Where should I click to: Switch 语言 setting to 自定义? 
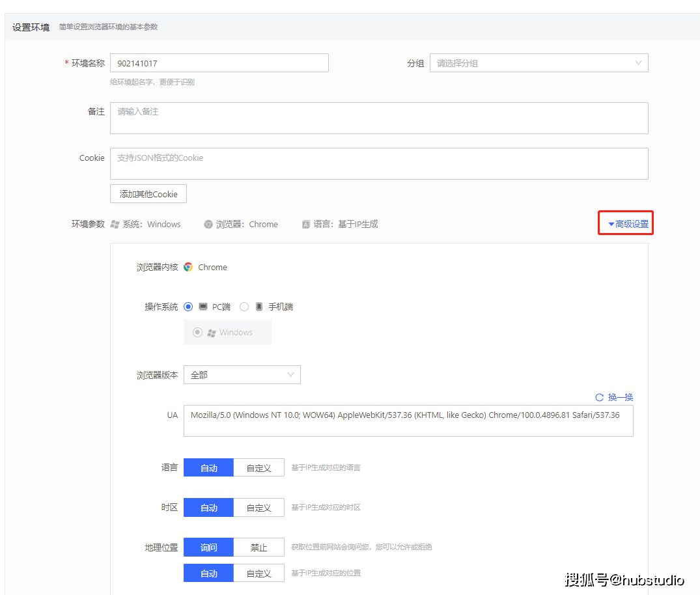[x=259, y=467]
